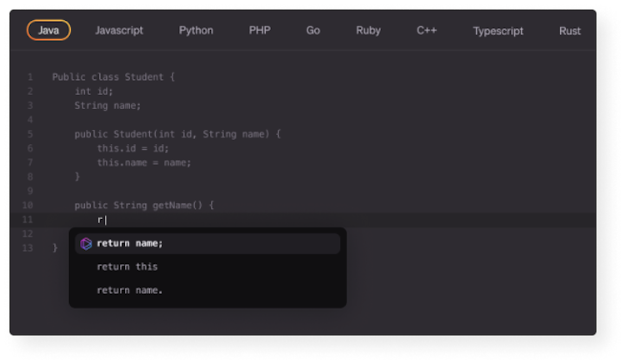Image resolution: width=625 pixels, height=364 pixels.
Task: Click line number 9 in the gutter
Action: click(x=30, y=191)
